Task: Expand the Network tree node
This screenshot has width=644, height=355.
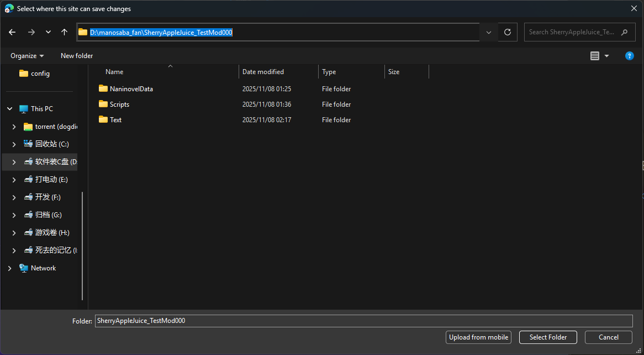Action: point(9,268)
